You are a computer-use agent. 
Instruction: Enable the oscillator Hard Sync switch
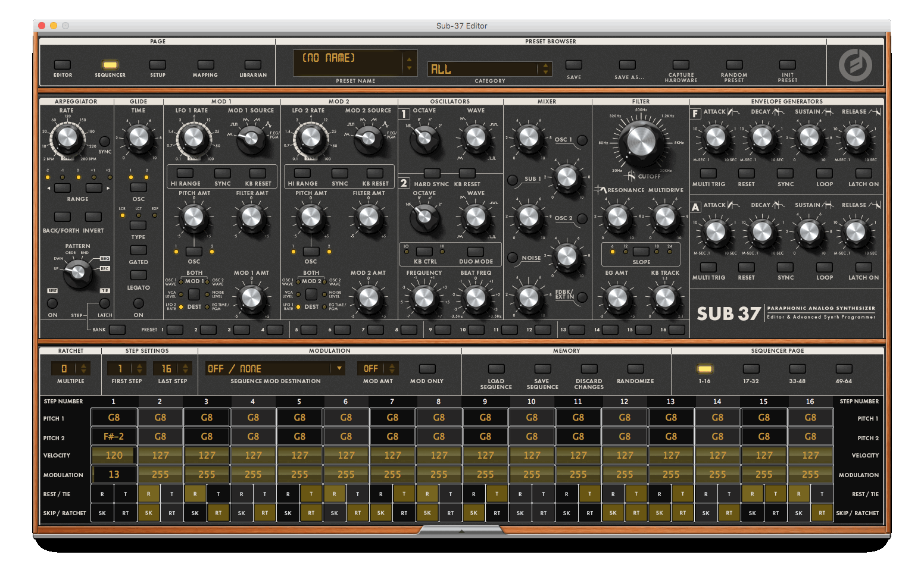point(432,174)
